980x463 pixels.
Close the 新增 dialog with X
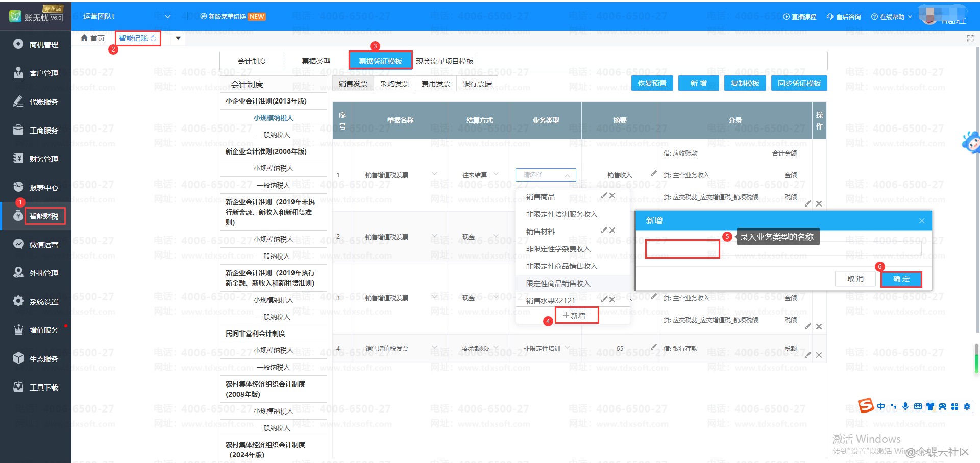coord(921,221)
